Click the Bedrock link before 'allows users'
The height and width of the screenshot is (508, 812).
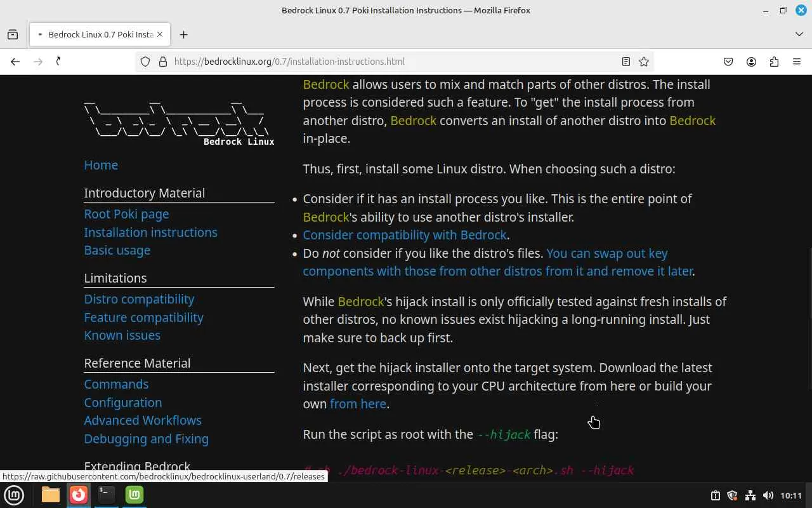click(x=326, y=84)
